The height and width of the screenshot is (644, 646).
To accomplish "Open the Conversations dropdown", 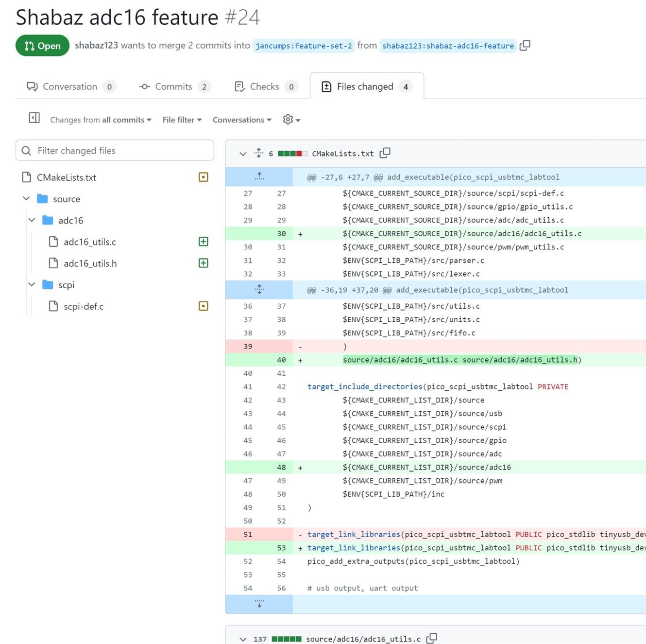I will (x=242, y=120).
